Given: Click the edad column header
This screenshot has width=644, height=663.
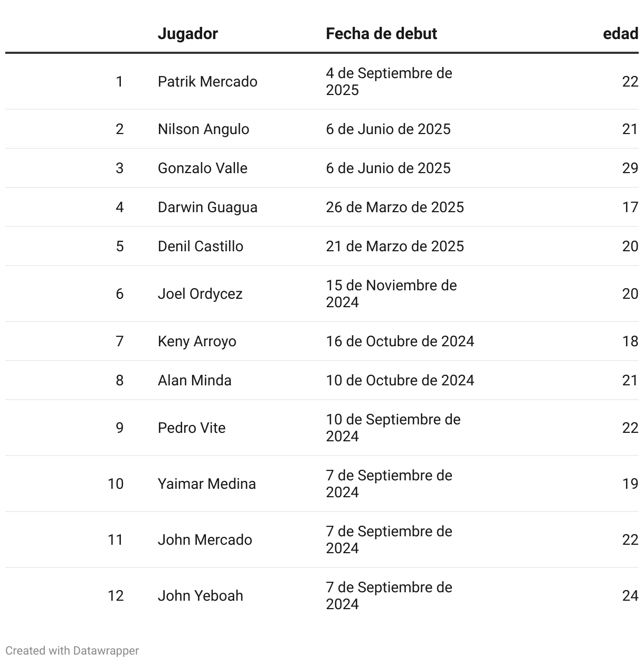Looking at the screenshot, I should [x=621, y=34].
